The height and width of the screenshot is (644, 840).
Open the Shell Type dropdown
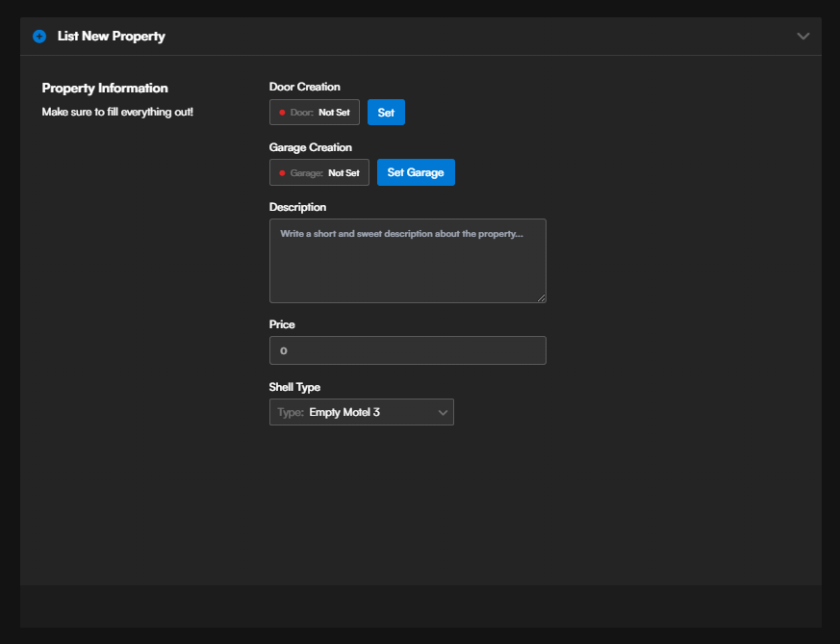point(361,412)
